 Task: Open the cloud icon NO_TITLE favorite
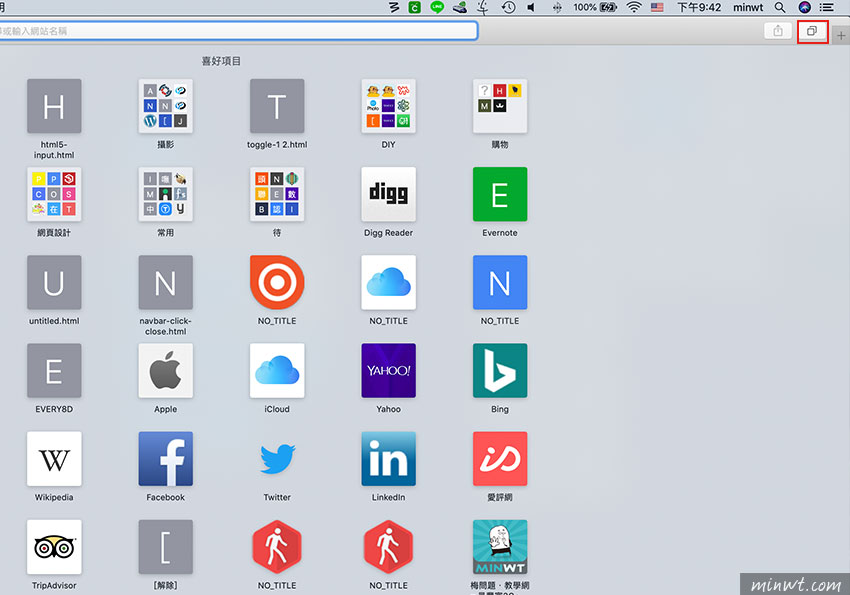pyautogui.click(x=389, y=282)
